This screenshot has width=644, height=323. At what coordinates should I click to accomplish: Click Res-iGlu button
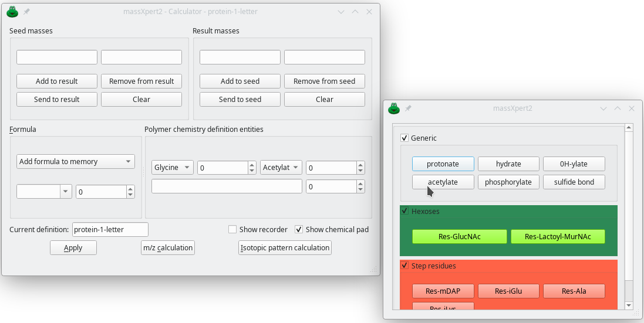coord(508,291)
